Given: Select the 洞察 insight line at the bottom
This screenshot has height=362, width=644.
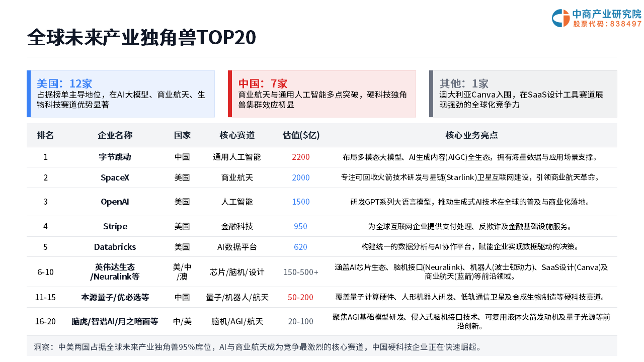Looking at the screenshot, I should (258, 347).
